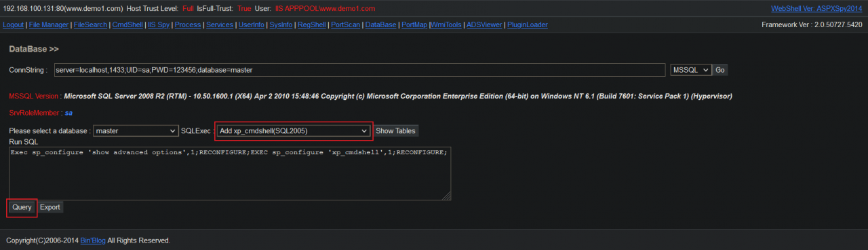868x250 pixels.
Task: Click the 'sa' SrvRoleMember value
Action: point(68,113)
